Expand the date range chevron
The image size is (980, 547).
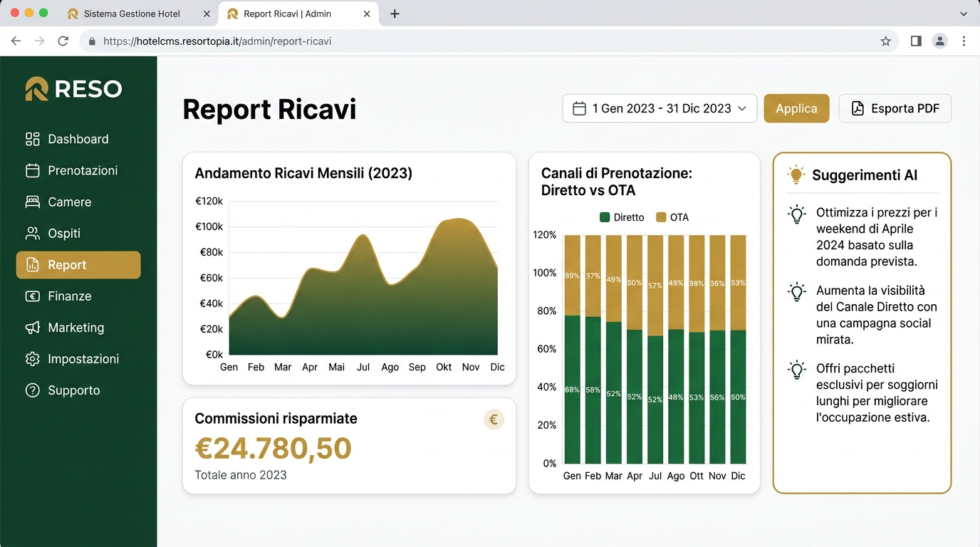742,108
